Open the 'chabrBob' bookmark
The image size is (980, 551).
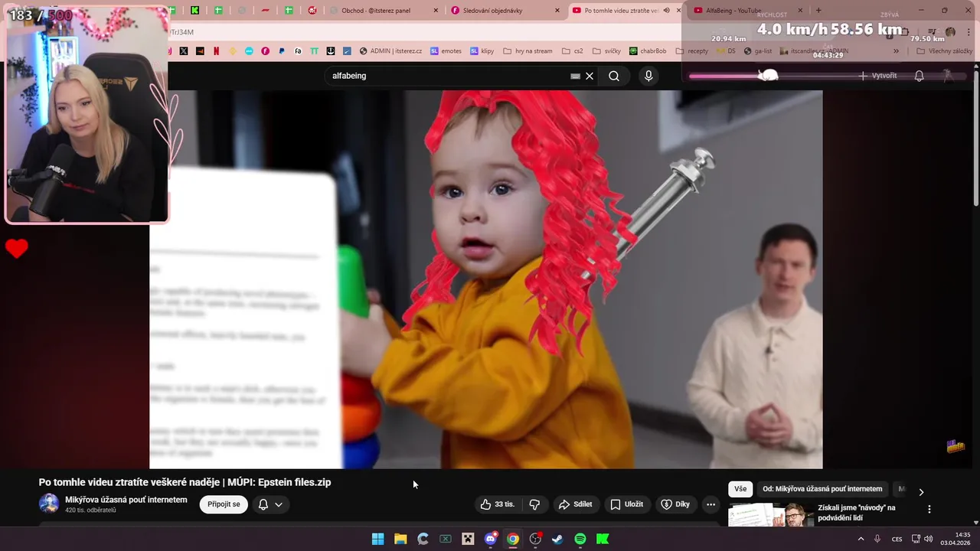[648, 51]
